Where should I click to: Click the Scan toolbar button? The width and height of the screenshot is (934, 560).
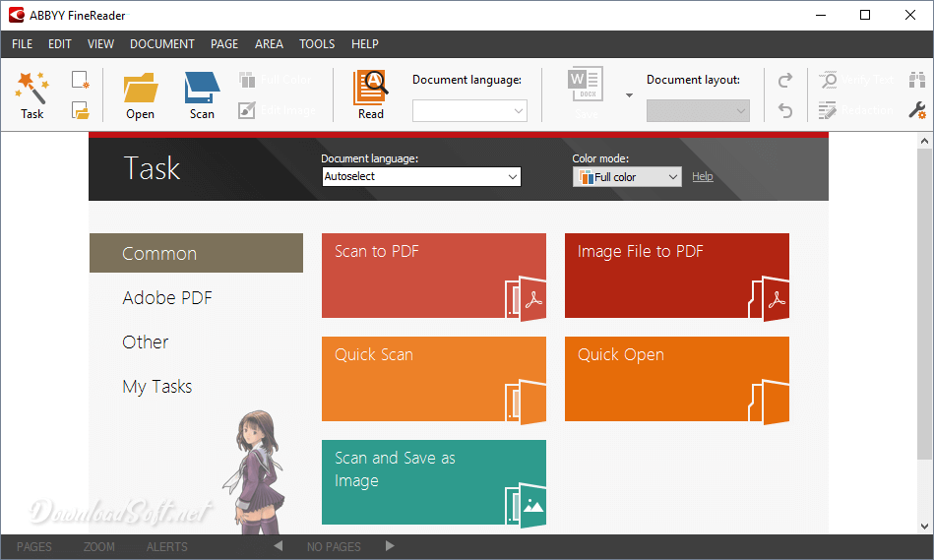point(202,95)
